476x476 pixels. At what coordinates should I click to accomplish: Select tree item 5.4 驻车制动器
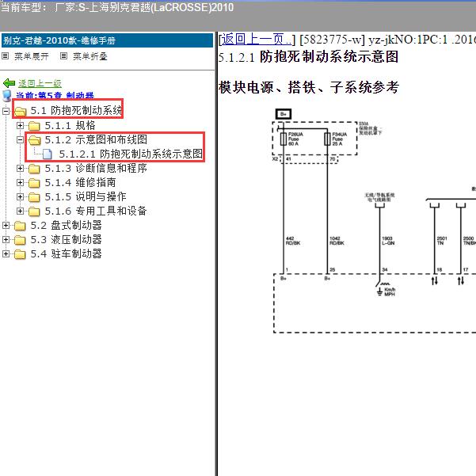click(x=67, y=253)
